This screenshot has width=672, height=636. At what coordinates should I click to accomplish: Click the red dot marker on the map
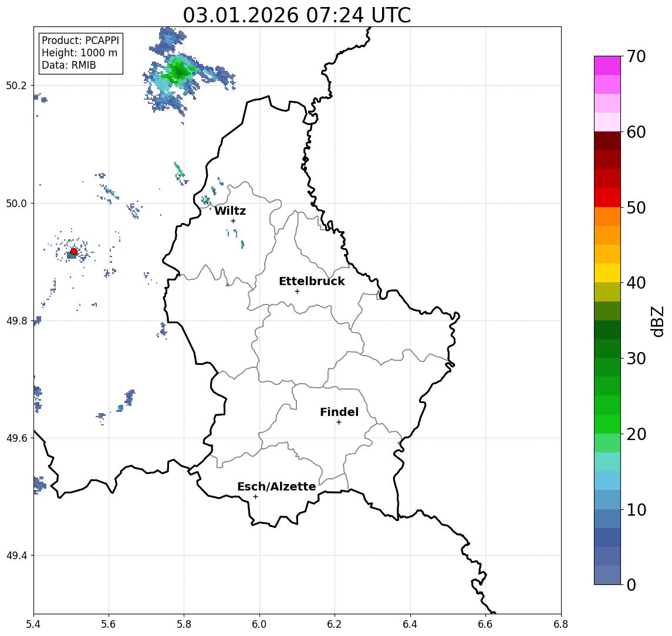point(74,252)
